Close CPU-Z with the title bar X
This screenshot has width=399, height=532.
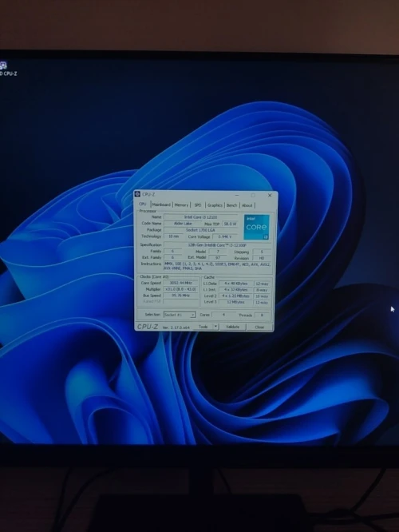(270, 196)
